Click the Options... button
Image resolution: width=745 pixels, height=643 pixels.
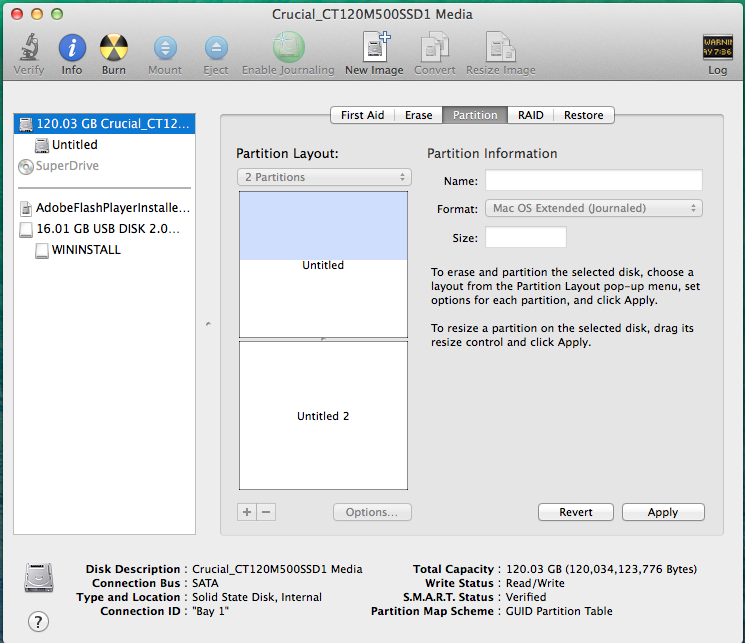coord(372,512)
